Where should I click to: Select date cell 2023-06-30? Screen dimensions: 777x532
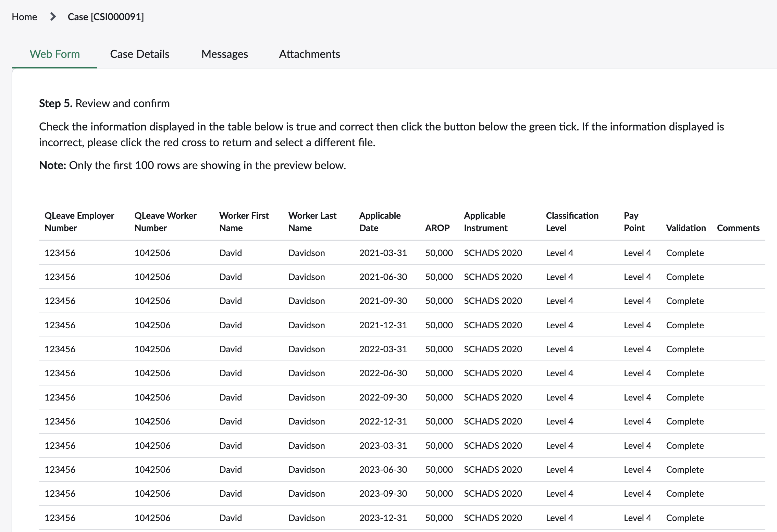point(383,469)
